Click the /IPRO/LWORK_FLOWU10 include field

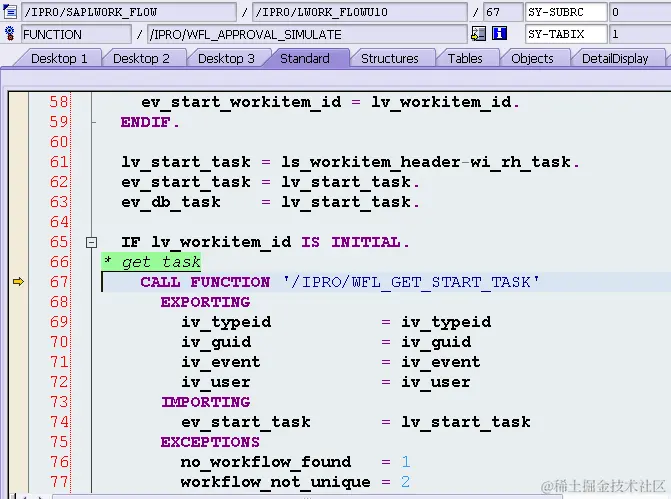[359, 12]
